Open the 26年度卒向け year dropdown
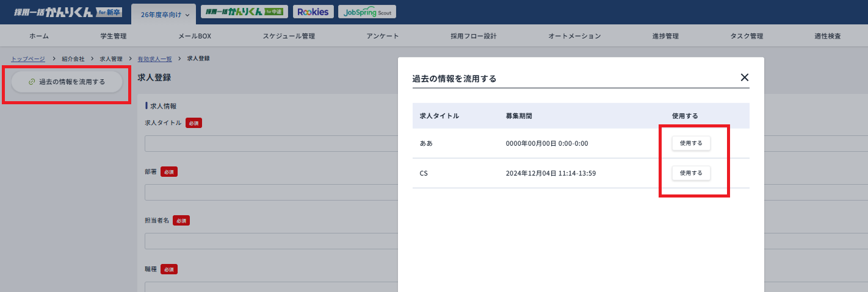 [162, 14]
